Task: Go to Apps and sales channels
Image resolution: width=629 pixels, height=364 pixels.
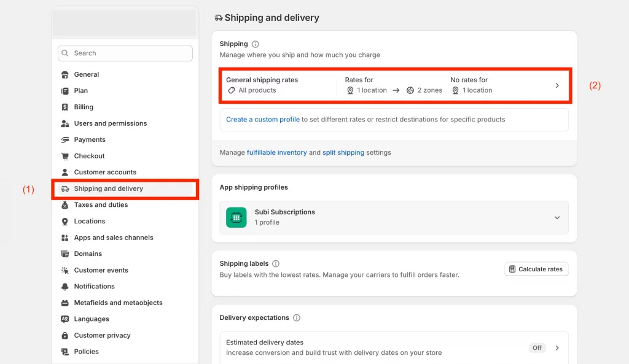Action: 113,238
